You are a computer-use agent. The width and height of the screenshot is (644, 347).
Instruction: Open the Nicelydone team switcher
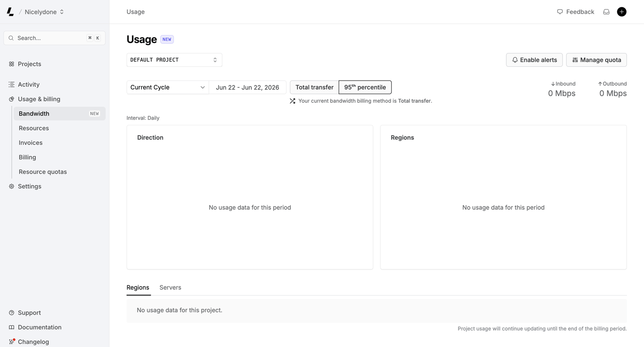pos(44,12)
